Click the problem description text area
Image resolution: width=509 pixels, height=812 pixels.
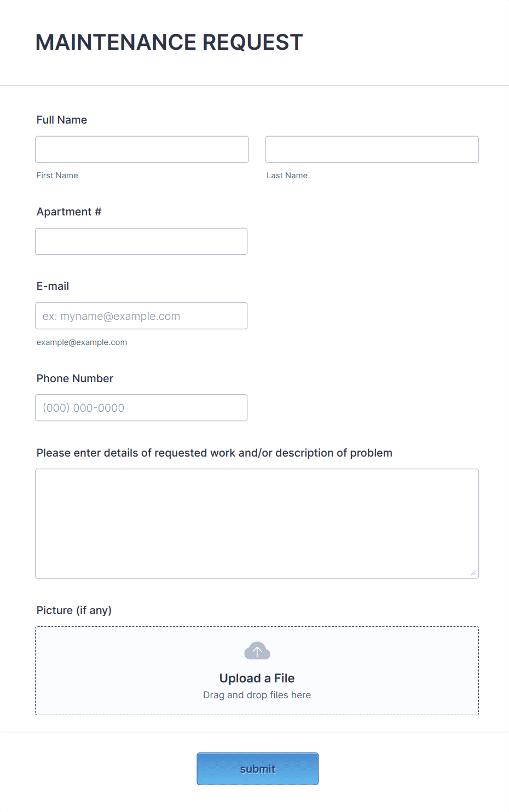pos(257,523)
